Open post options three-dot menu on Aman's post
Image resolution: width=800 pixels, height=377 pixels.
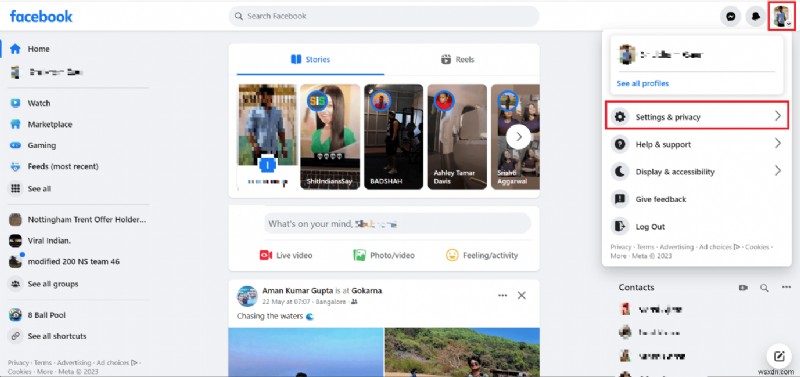(503, 295)
